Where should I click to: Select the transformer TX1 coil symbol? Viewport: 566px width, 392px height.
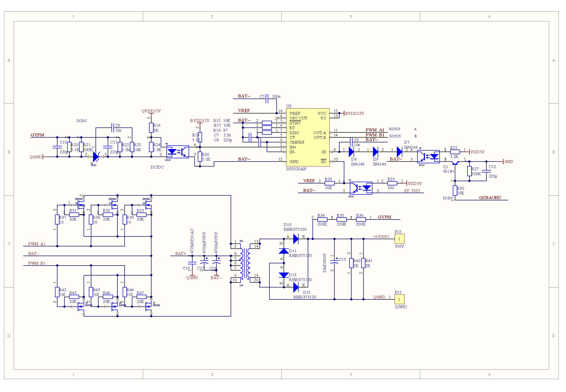[x=245, y=263]
